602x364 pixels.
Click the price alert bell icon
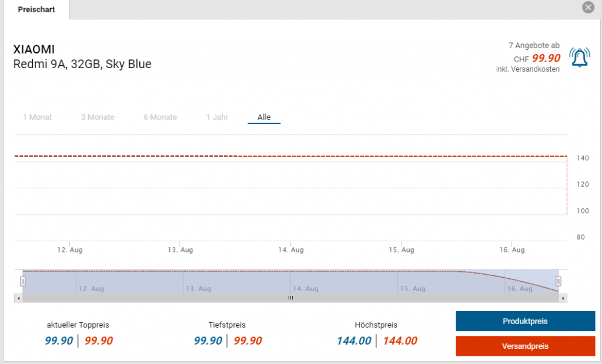coord(580,56)
